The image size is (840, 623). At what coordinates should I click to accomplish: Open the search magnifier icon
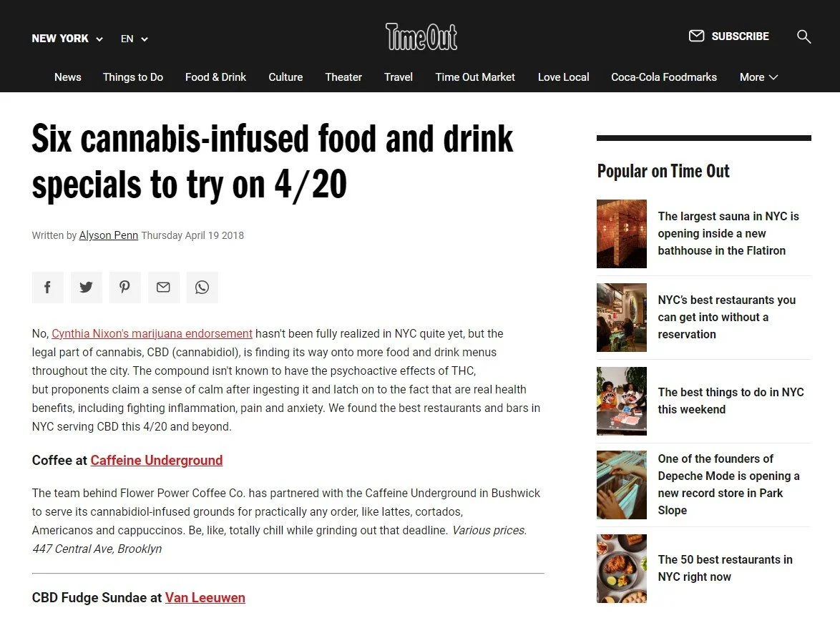coord(804,36)
